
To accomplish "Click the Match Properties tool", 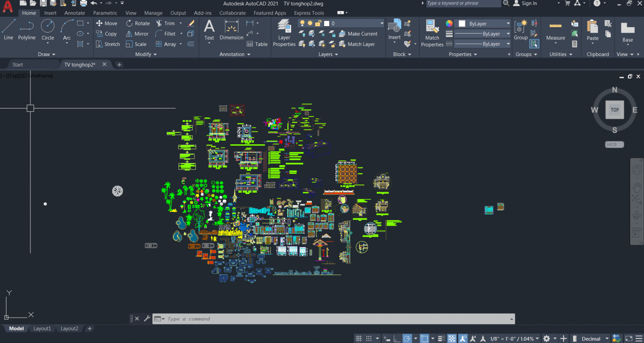I will [432, 33].
